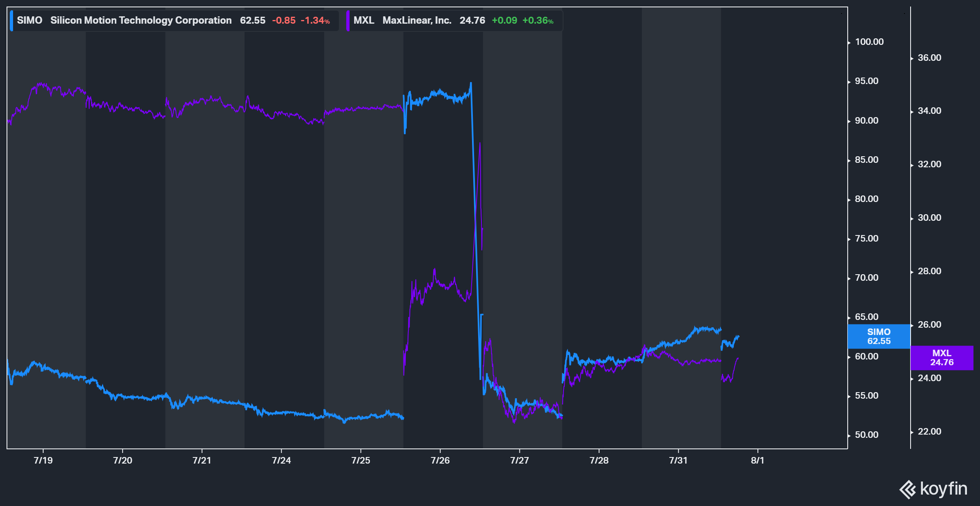Viewport: 980px width, 506px height.
Task: Click the 7/28 date axis label
Action: (599, 460)
